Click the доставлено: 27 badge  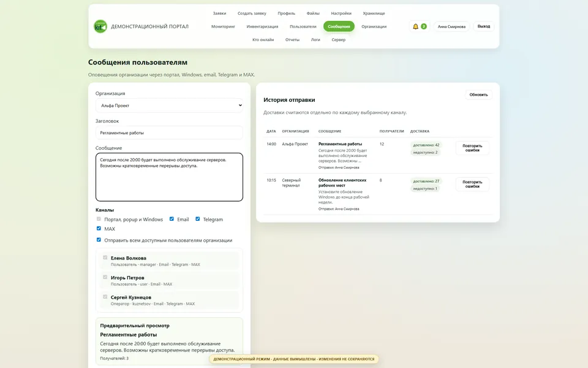(x=426, y=182)
